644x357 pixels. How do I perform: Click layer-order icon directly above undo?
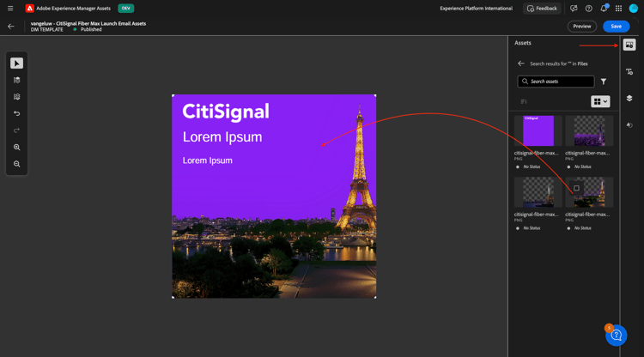tap(17, 97)
